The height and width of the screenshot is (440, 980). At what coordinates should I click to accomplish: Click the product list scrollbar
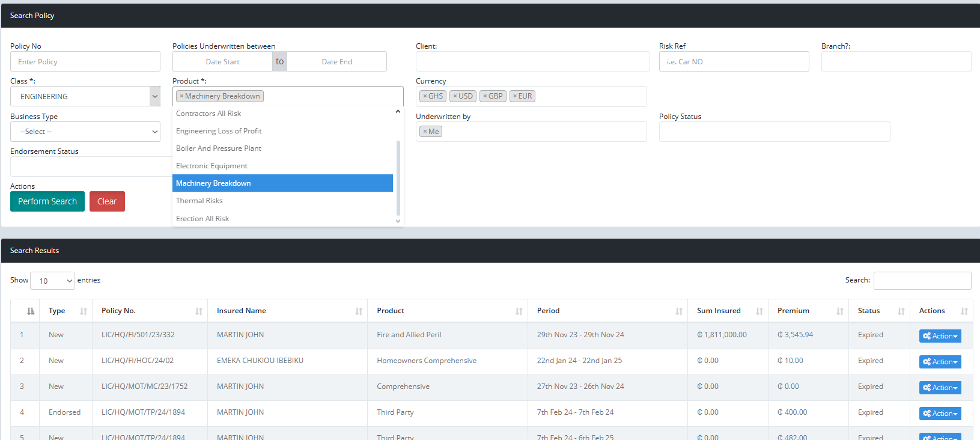[398, 177]
